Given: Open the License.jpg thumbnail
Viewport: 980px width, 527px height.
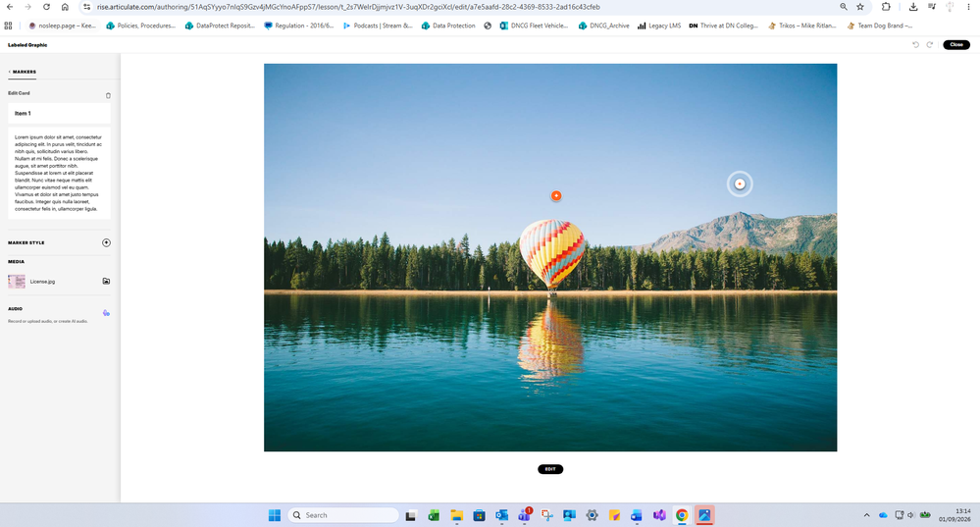Looking at the screenshot, I should point(17,282).
